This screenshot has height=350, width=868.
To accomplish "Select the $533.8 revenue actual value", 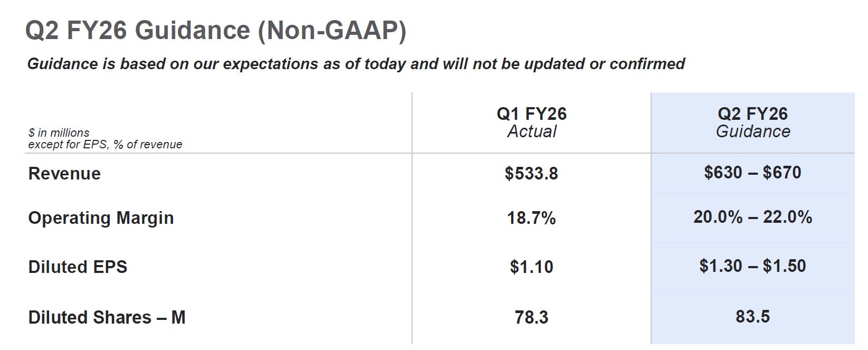I will (x=531, y=174).
